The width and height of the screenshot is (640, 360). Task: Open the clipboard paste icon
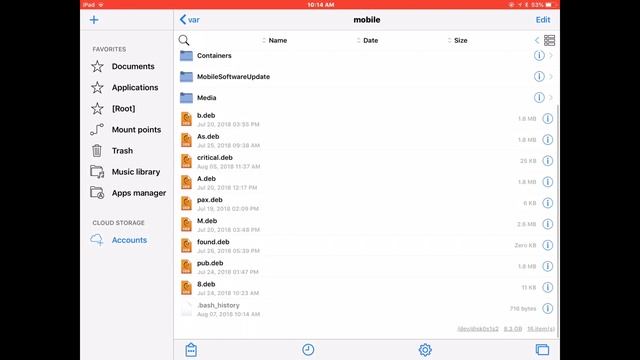click(191, 350)
